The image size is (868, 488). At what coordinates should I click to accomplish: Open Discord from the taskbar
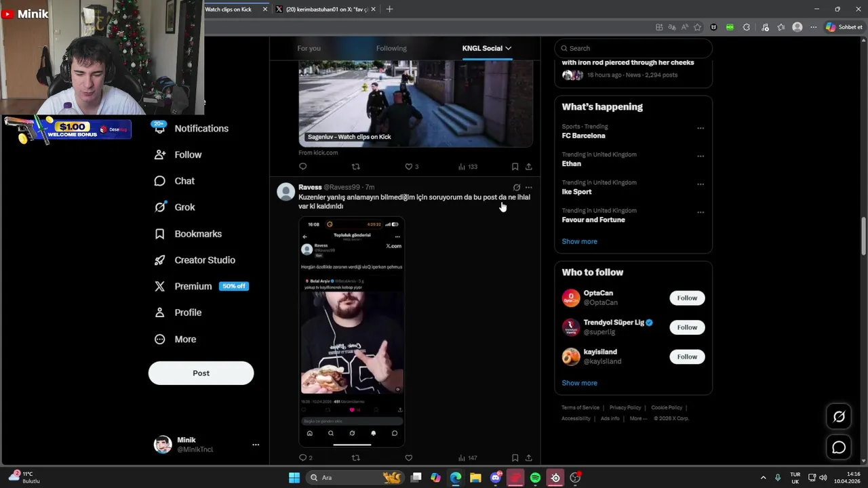point(496,478)
